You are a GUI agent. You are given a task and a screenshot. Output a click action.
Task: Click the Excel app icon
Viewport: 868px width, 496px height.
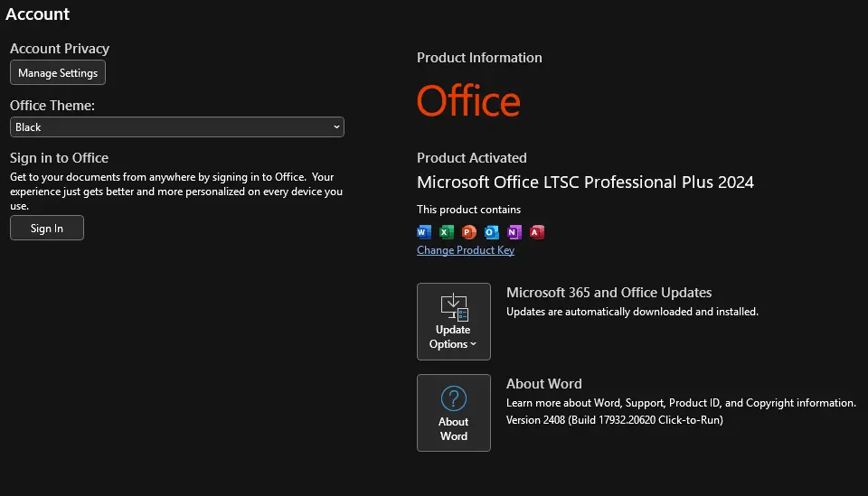[447, 232]
